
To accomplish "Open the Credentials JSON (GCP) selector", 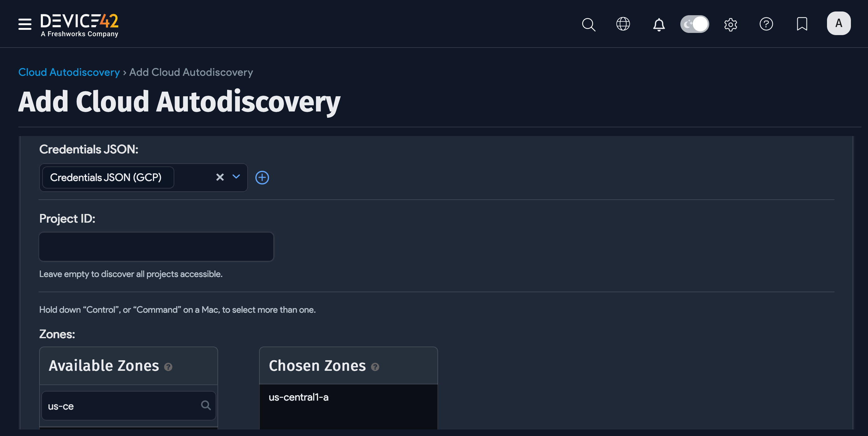I will (x=107, y=177).
